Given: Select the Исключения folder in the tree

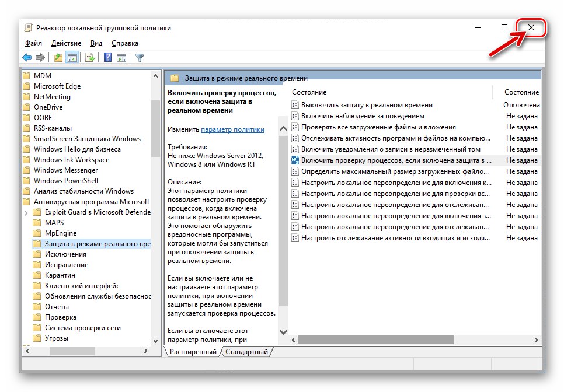Looking at the screenshot, I should pyautogui.click(x=65, y=254).
